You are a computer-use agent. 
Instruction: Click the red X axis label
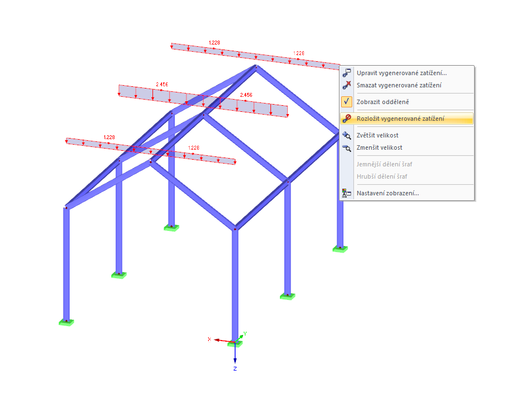209,339
